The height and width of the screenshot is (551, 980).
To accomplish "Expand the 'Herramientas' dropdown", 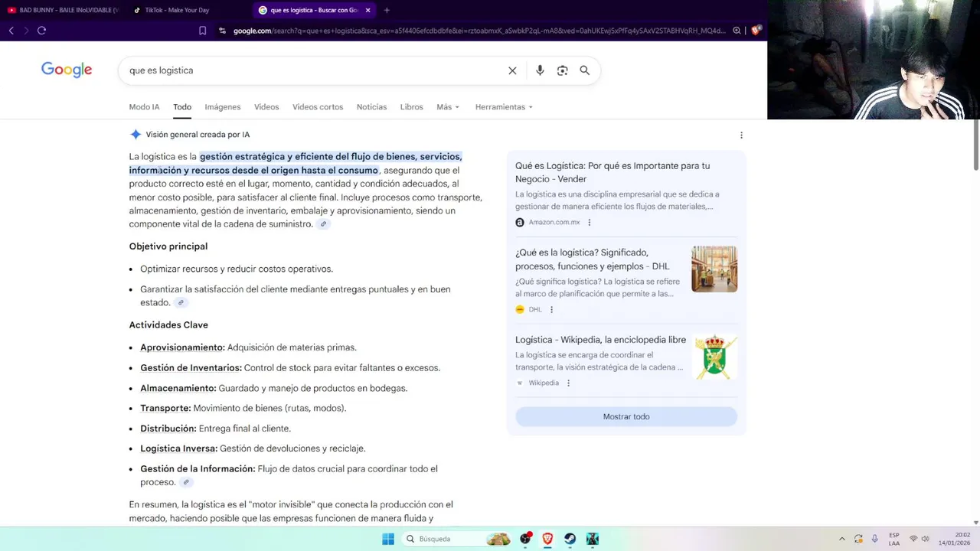I will point(504,107).
